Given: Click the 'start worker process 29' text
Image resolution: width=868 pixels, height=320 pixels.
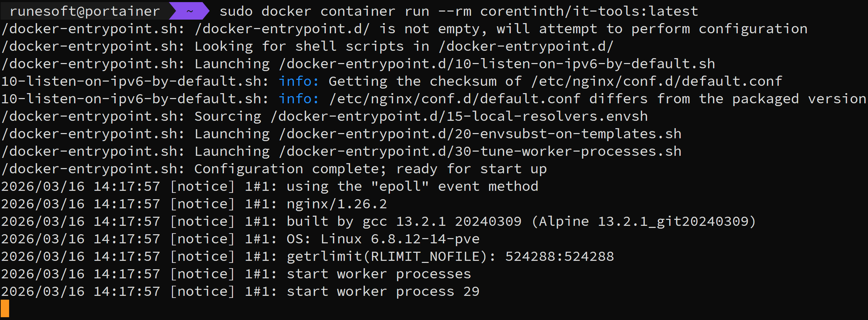Looking at the screenshot, I should pos(383,291).
